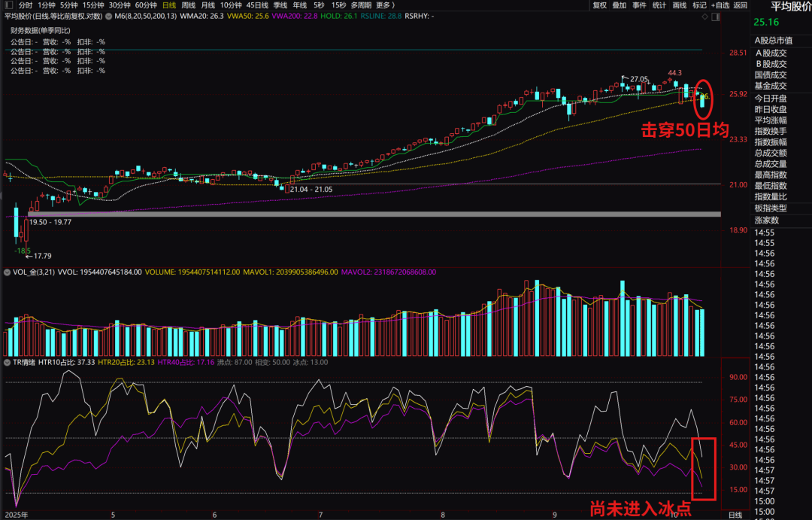Click the diamond marker icon above chart

point(704,17)
